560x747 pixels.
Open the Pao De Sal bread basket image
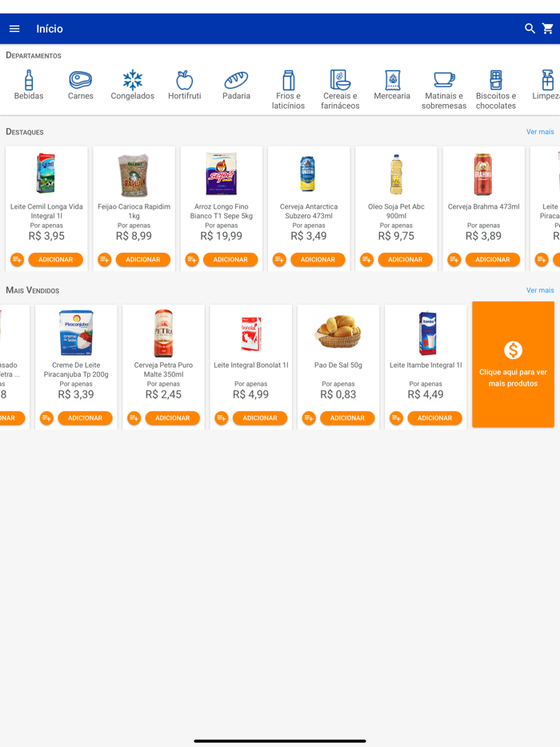coord(338,331)
